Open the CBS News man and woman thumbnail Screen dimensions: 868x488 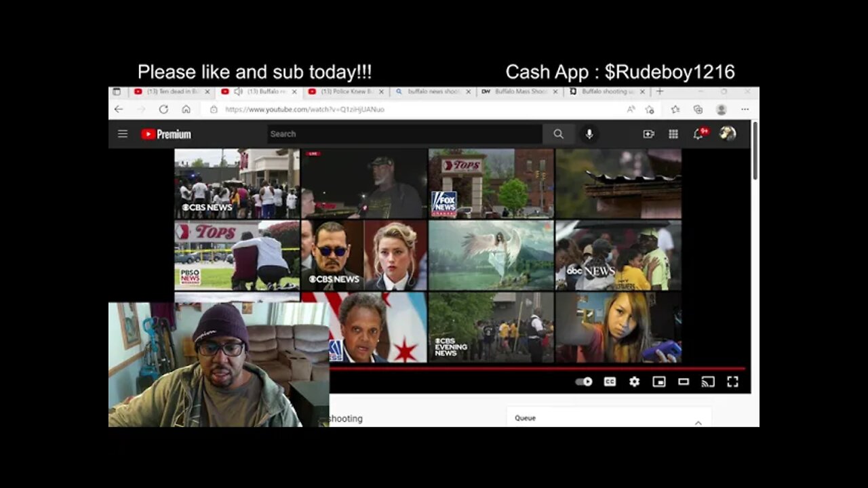(364, 255)
